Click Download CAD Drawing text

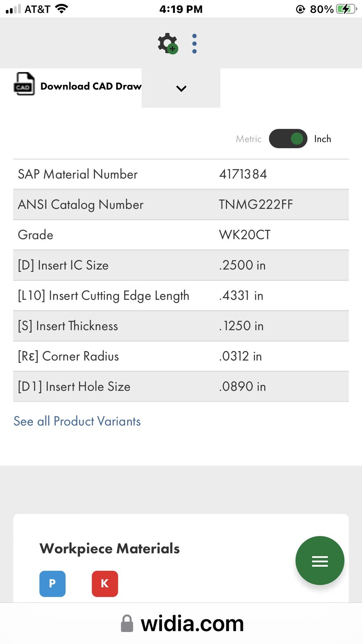[91, 86]
